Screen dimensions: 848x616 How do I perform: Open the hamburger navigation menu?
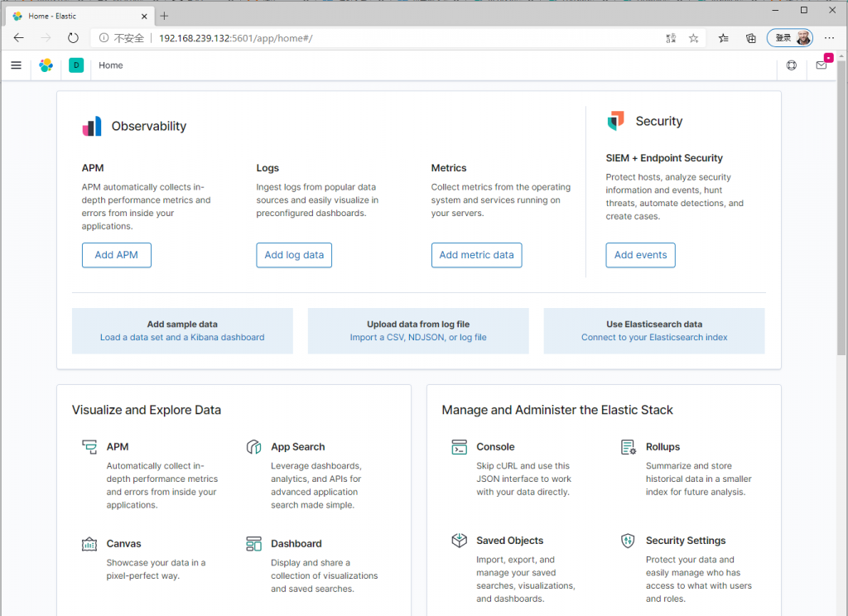(17, 65)
